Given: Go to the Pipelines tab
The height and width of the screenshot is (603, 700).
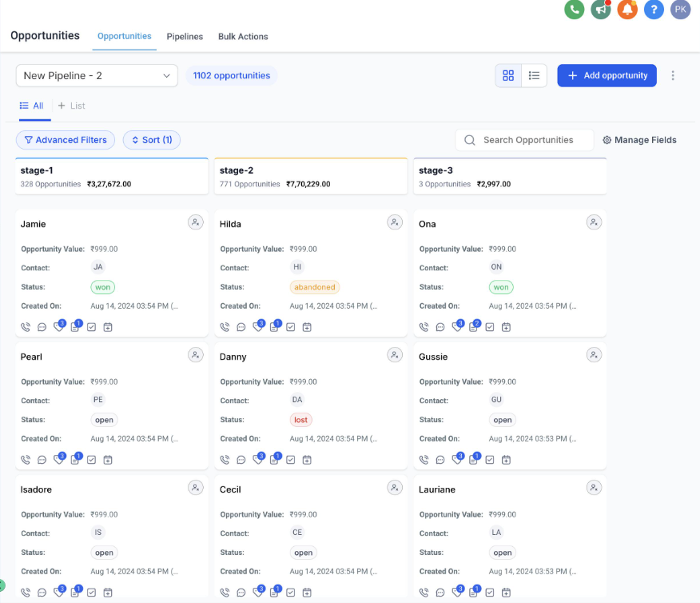Looking at the screenshot, I should 185,37.
